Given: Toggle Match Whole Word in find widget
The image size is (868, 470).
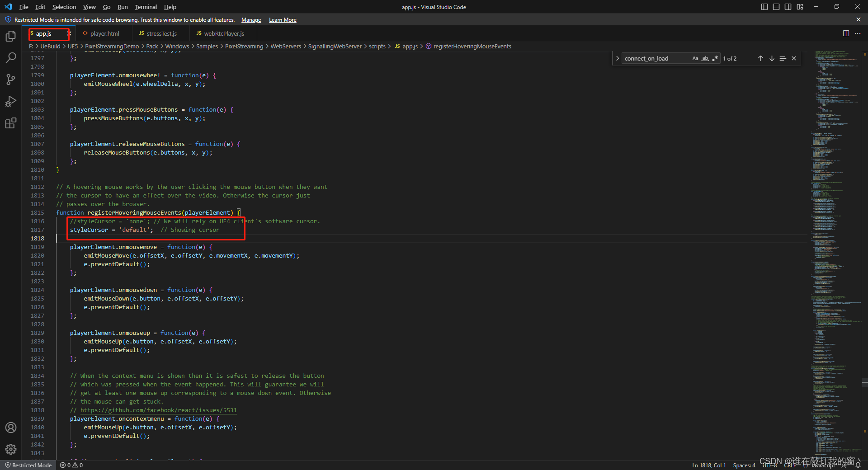Looking at the screenshot, I should 705,58.
